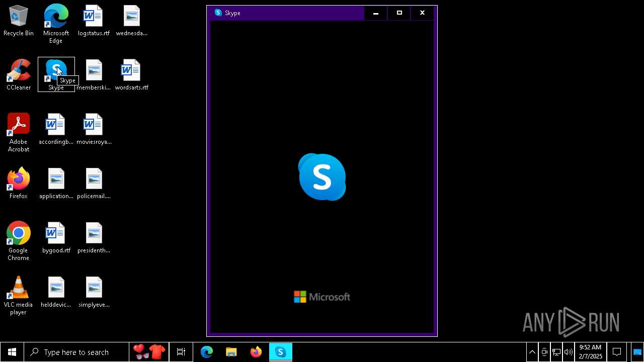Minimize the Skype window

[x=376, y=13]
